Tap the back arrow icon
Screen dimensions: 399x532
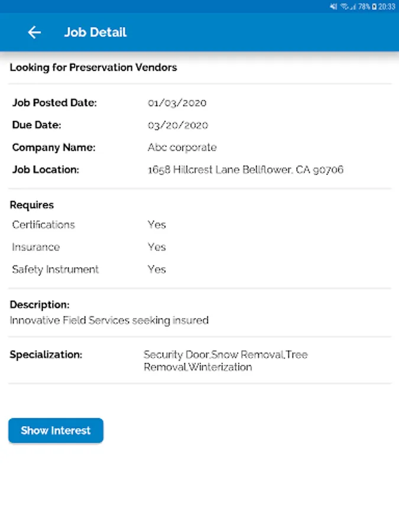click(34, 33)
